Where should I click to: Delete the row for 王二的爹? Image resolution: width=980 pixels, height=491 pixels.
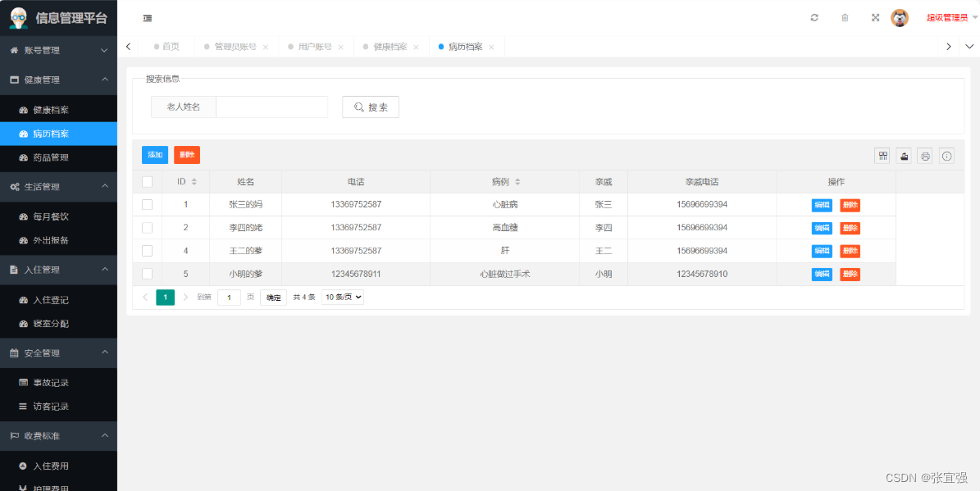point(850,251)
